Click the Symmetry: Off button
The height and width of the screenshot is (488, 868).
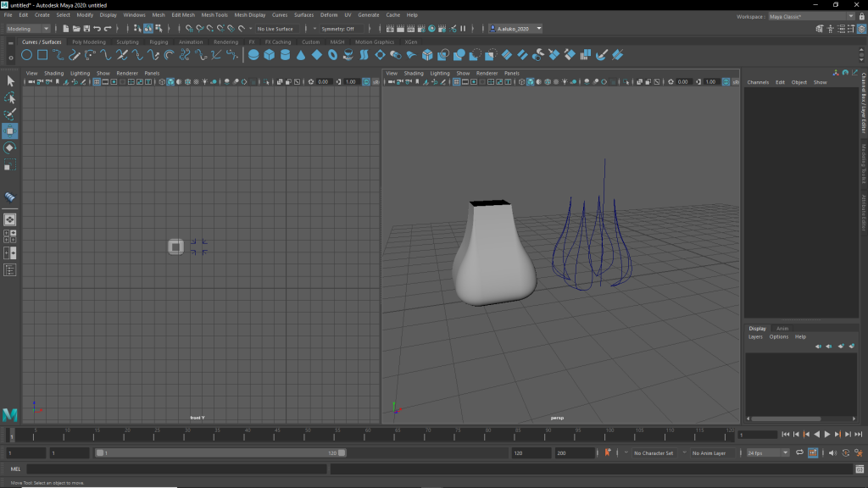click(x=337, y=29)
